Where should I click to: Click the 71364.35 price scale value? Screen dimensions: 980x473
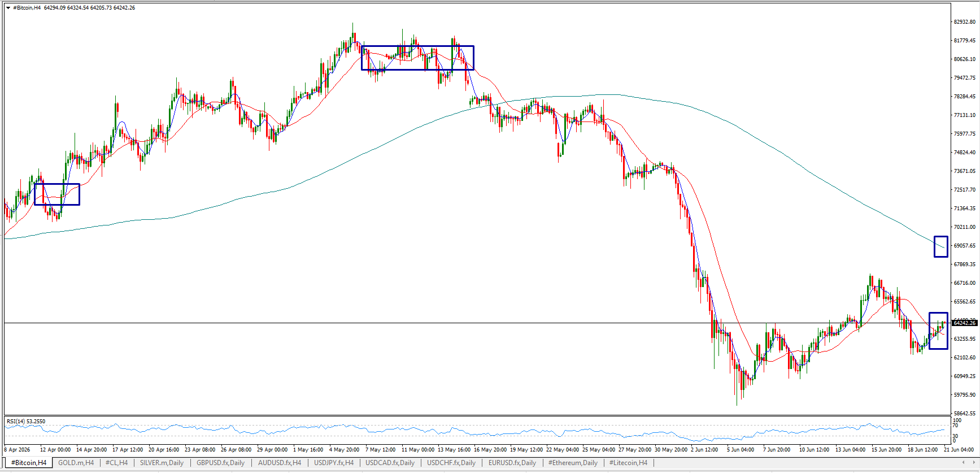pos(964,209)
